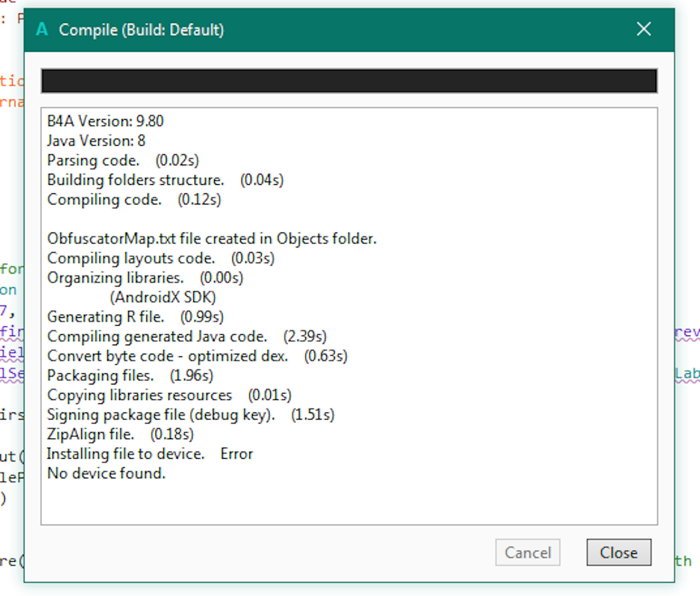Select the Packaging files log line
This screenshot has width=700, height=596.
click(130, 376)
